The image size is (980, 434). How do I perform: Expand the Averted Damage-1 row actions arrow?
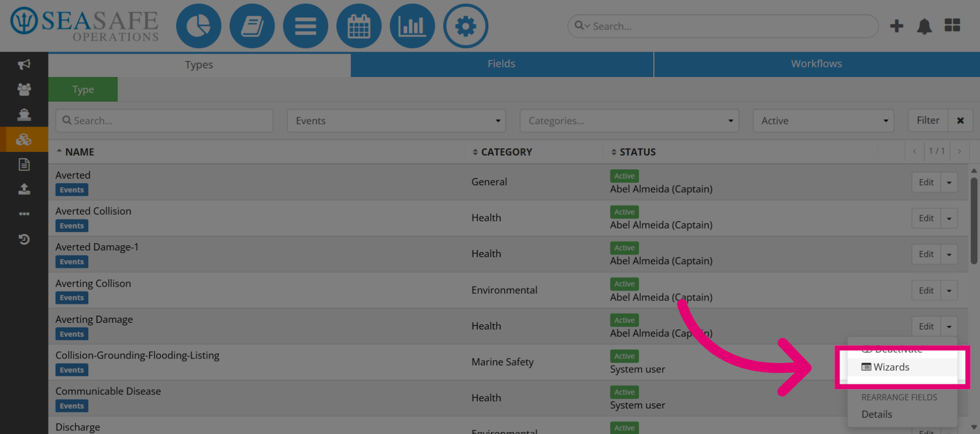tap(949, 254)
